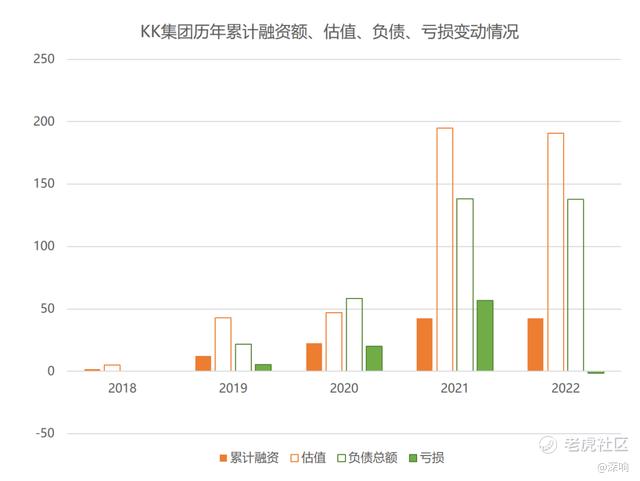The height and width of the screenshot is (481, 640).
Task: Select the 2019 累计融资 orange bar
Action: 203,363
